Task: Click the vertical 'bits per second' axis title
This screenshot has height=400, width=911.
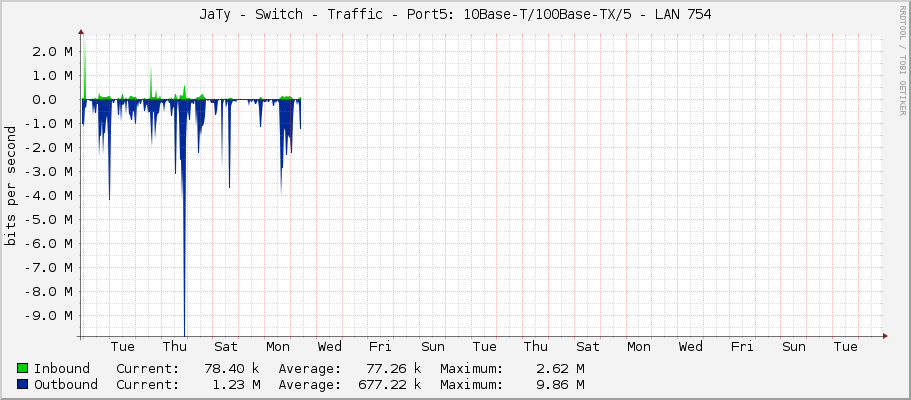Action: coord(10,186)
